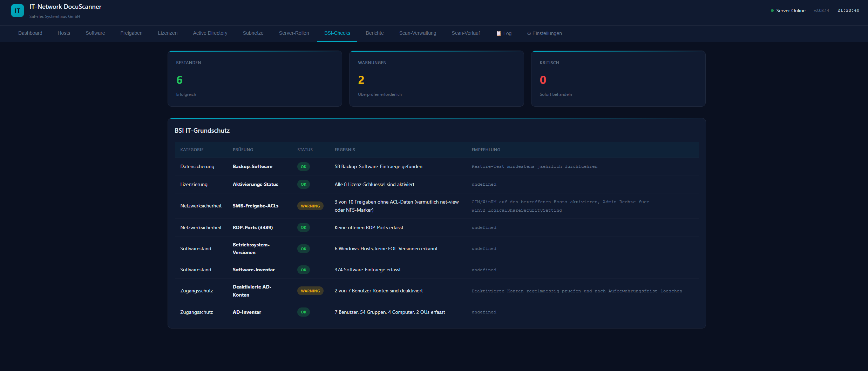
Task: Go to the Active Directory tab
Action: click(210, 33)
